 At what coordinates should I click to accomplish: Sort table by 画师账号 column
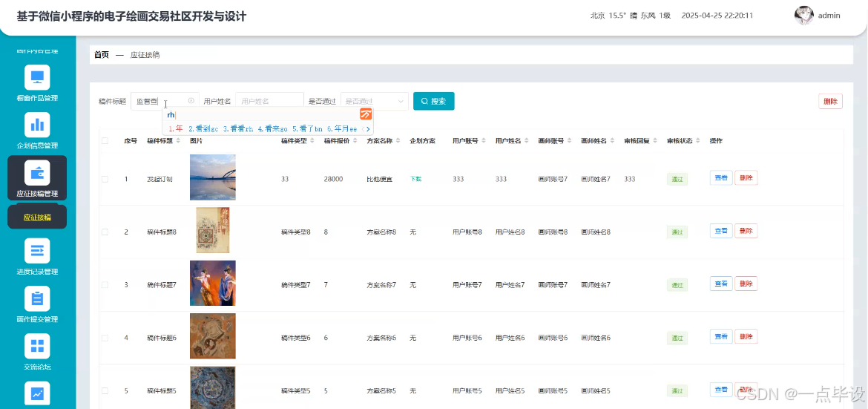571,141
